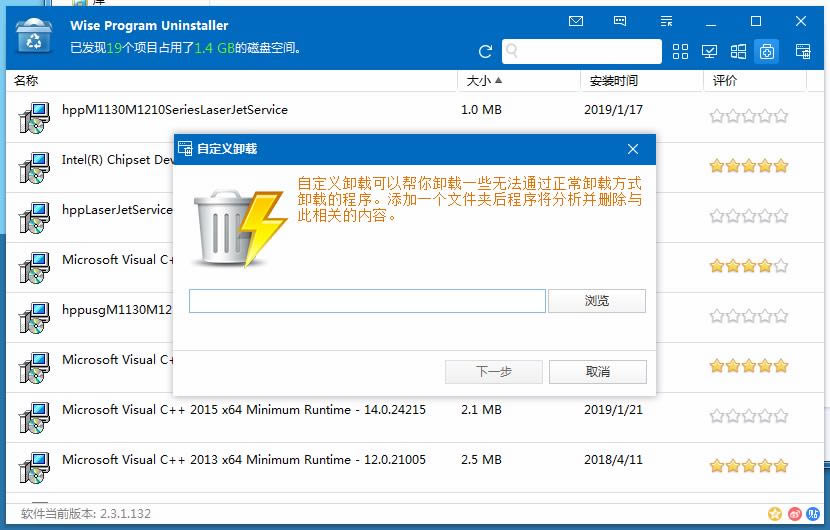Click star rating of Visual C++ 2013 row
This screenshot has width=830, height=530.
point(748,466)
